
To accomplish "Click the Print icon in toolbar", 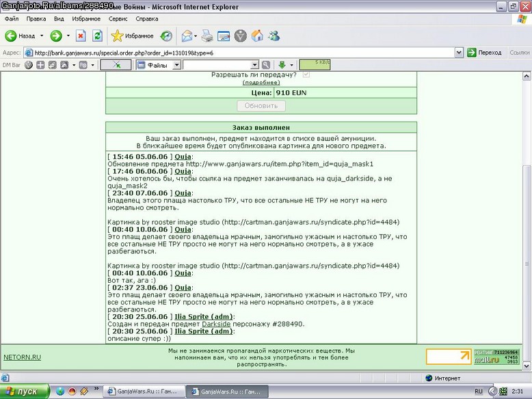I will [207, 36].
